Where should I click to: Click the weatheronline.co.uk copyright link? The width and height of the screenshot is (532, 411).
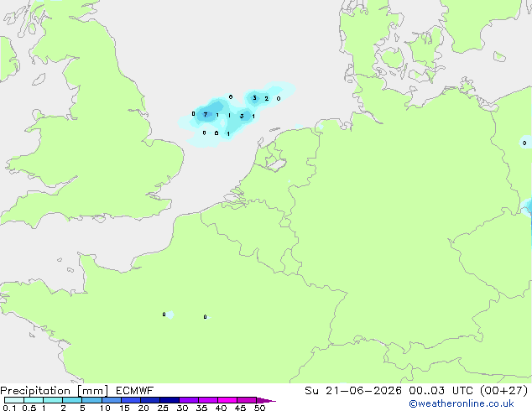pos(462,403)
